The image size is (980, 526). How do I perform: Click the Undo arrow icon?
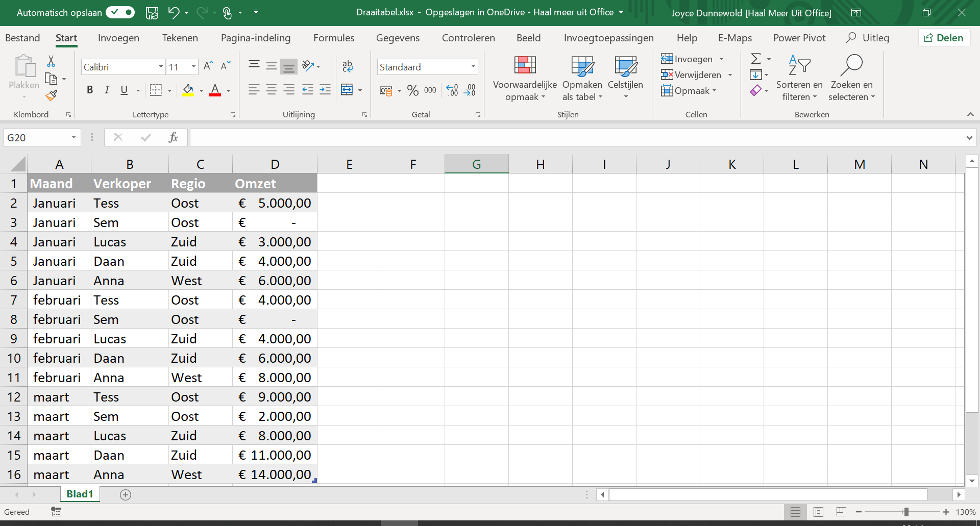[174, 13]
